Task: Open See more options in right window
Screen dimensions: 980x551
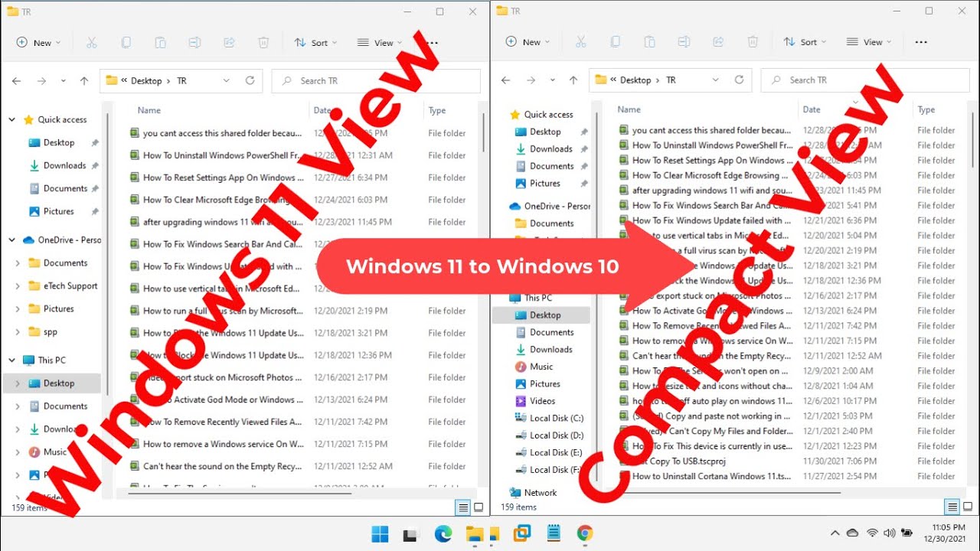Action: click(921, 42)
